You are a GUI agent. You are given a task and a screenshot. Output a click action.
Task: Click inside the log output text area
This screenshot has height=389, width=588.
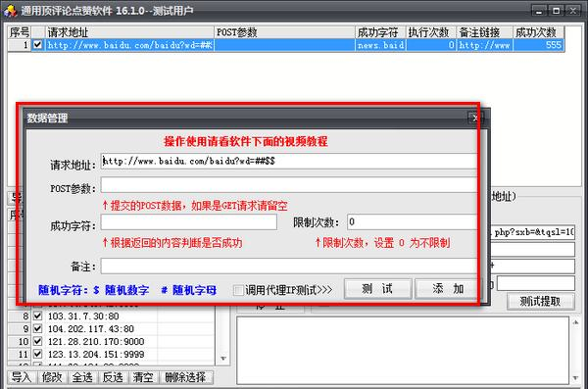click(404, 351)
